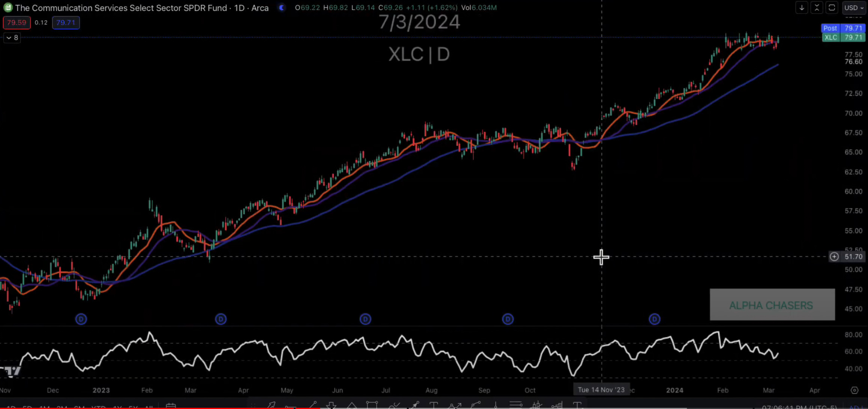Click the Sep label on time axis
This screenshot has height=409, width=868.
(484, 390)
